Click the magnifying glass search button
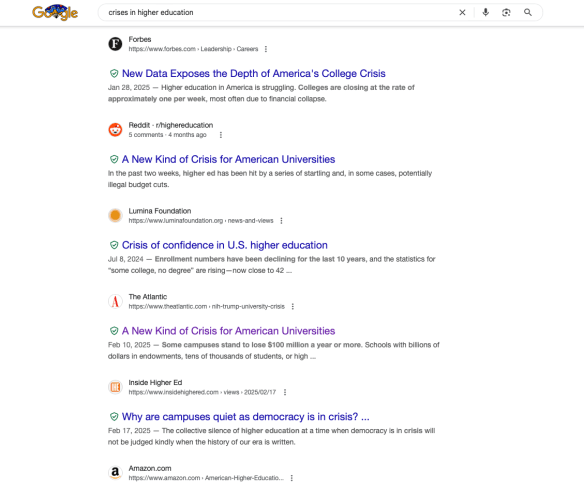Viewport: 584px width, 491px height. click(x=528, y=12)
